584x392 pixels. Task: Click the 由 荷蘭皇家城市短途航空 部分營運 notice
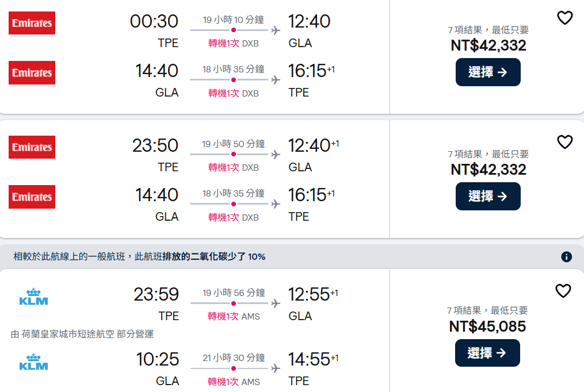click(82, 334)
